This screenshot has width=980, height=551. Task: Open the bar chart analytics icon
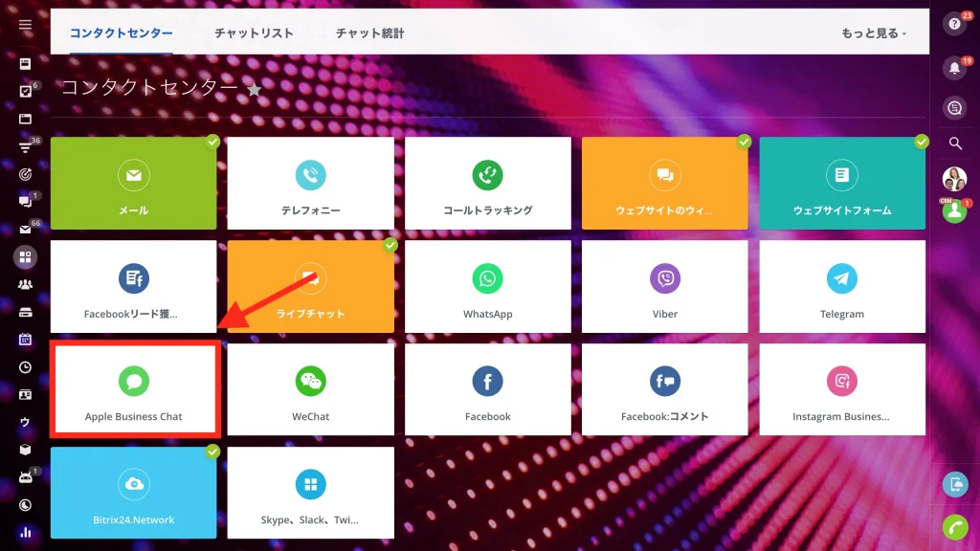(x=25, y=532)
